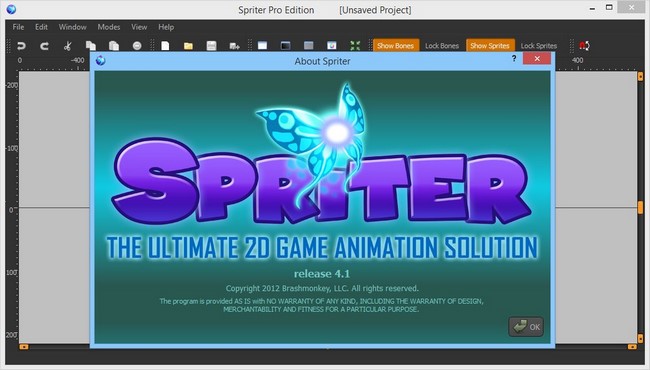Click the Save As icon
This screenshot has height=370, width=650.
tap(234, 46)
